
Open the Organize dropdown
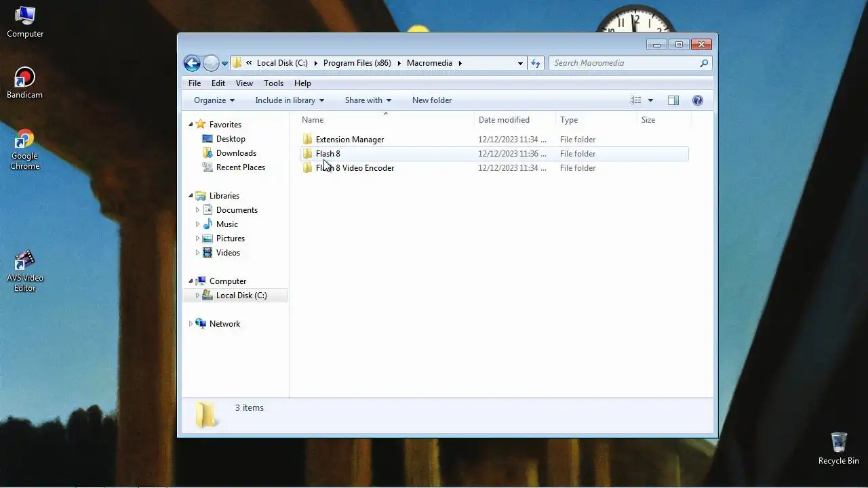(x=214, y=100)
